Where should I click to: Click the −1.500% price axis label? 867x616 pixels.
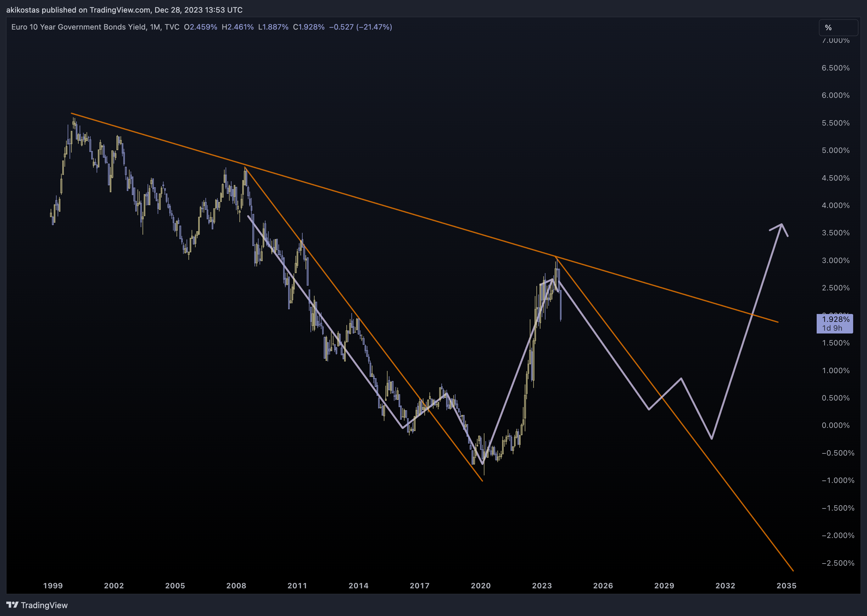(838, 508)
